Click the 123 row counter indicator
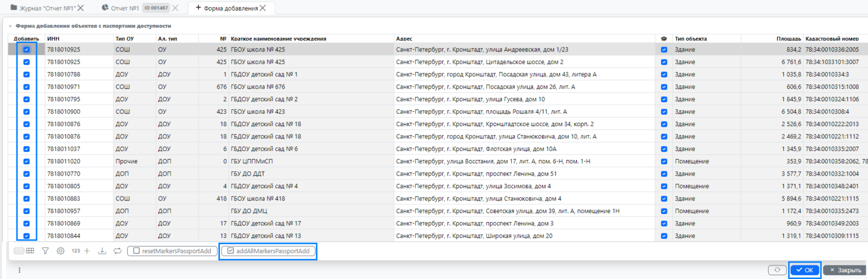Screen dimensions: 868x279 (x=76, y=251)
